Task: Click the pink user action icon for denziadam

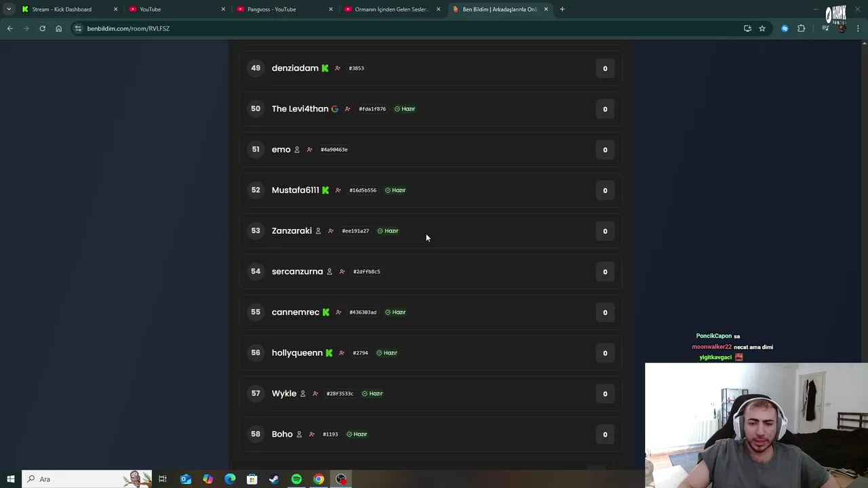Action: [x=337, y=68]
